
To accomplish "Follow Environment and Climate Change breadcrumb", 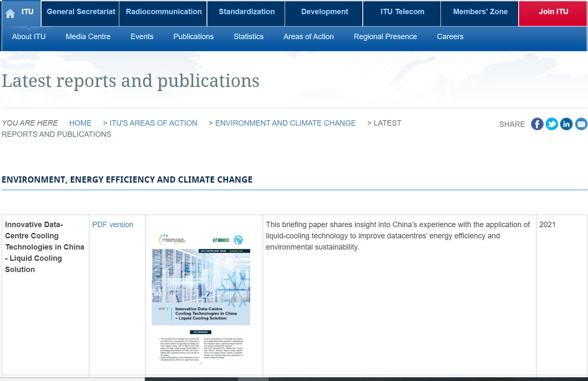I will [285, 123].
